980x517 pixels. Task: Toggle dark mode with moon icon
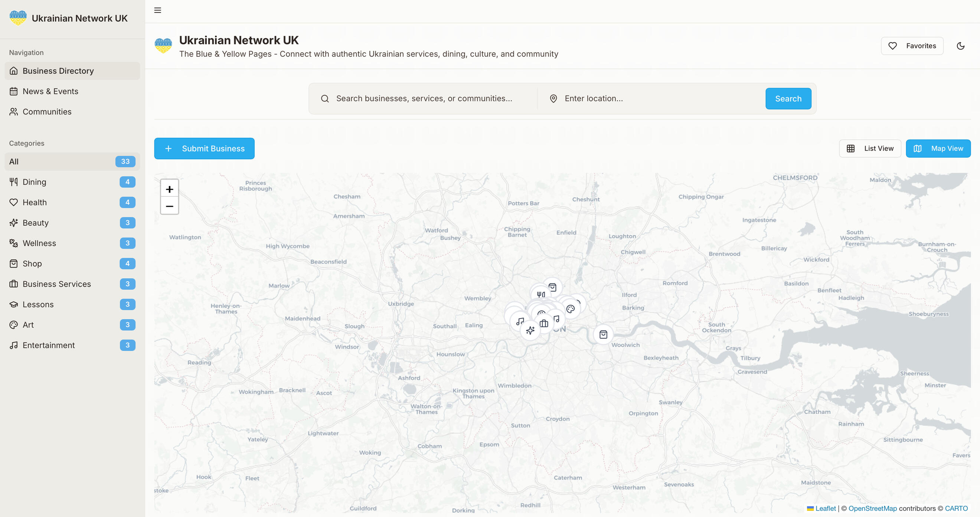pos(960,46)
